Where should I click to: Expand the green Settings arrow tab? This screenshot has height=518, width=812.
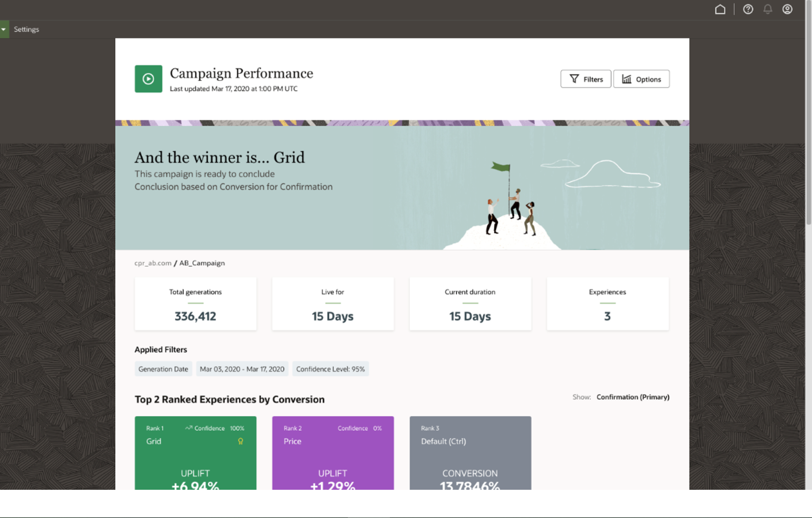(x=4, y=29)
